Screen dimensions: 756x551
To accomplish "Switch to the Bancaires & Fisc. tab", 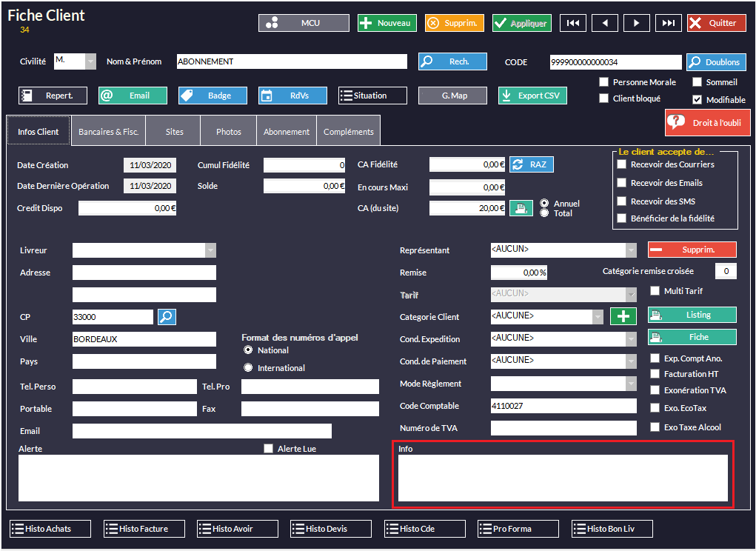I will click(108, 132).
